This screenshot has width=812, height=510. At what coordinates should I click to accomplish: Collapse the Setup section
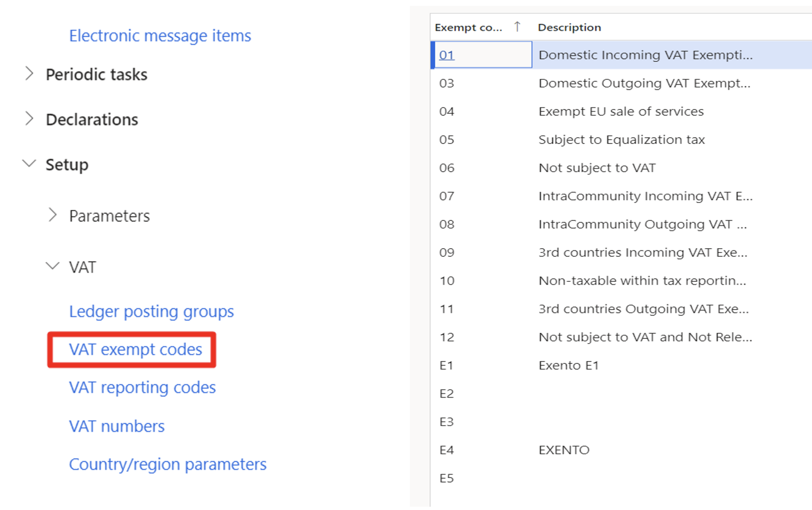[29, 163]
